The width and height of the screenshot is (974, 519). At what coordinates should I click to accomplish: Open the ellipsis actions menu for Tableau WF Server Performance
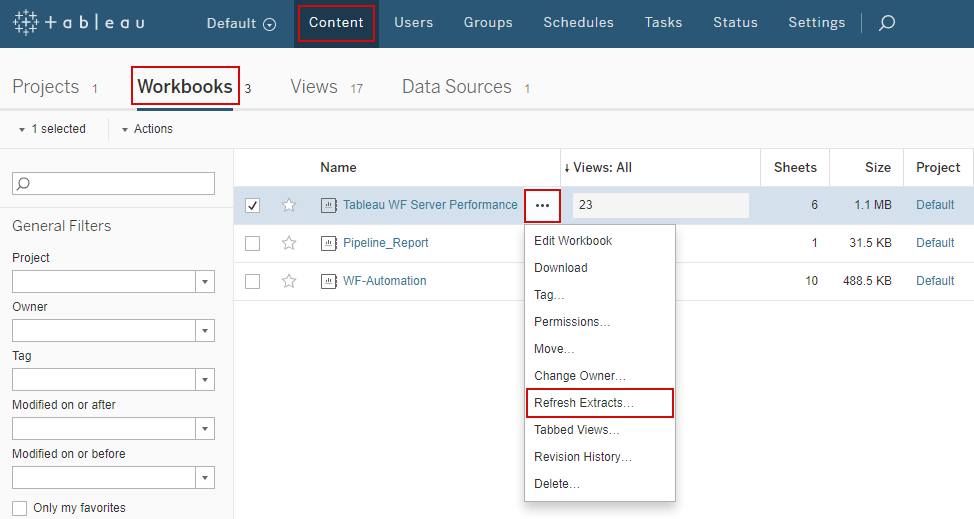coord(542,205)
